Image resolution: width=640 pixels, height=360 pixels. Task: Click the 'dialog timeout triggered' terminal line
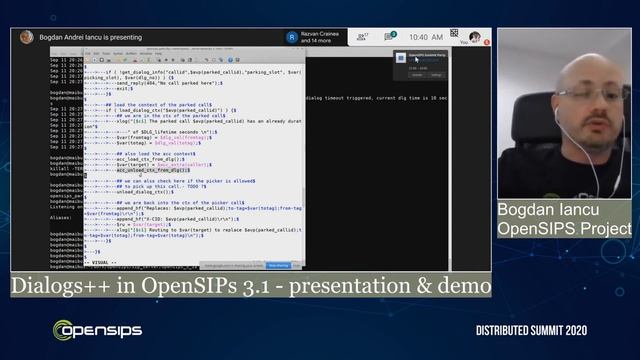(376, 98)
